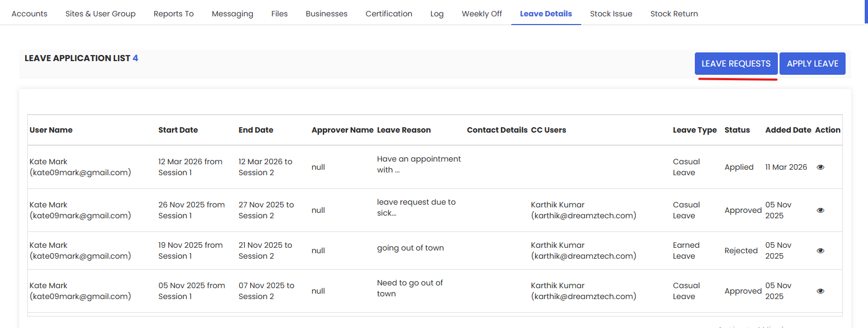This screenshot has height=328, width=868.
Task: View the 26 Nov 2025 leave application
Action: (820, 210)
